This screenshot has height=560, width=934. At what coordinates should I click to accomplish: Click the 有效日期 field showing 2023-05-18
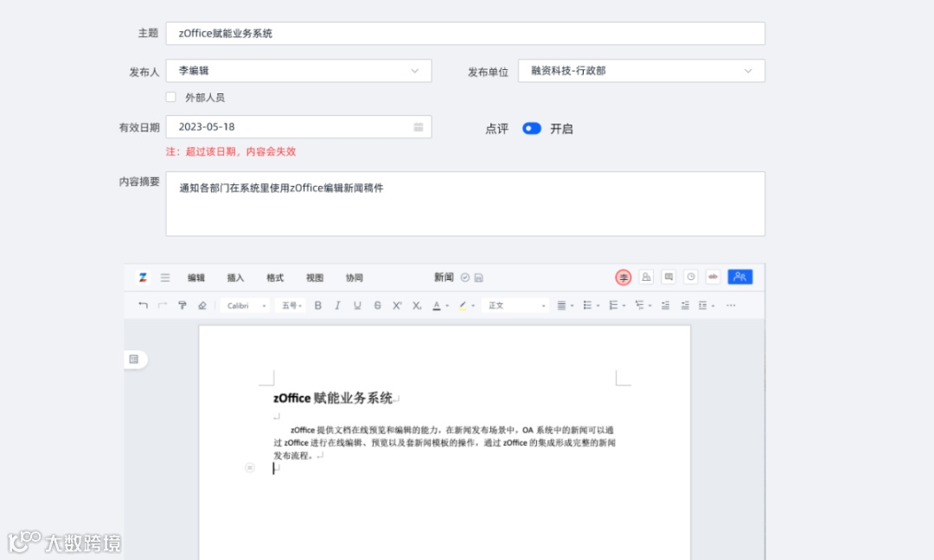click(x=298, y=127)
